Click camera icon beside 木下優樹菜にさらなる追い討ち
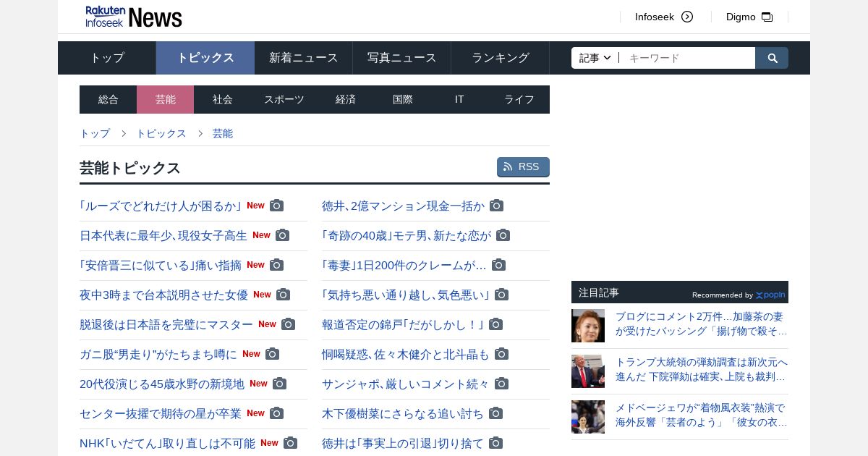Viewport: 868px width, 456px height. click(x=496, y=413)
